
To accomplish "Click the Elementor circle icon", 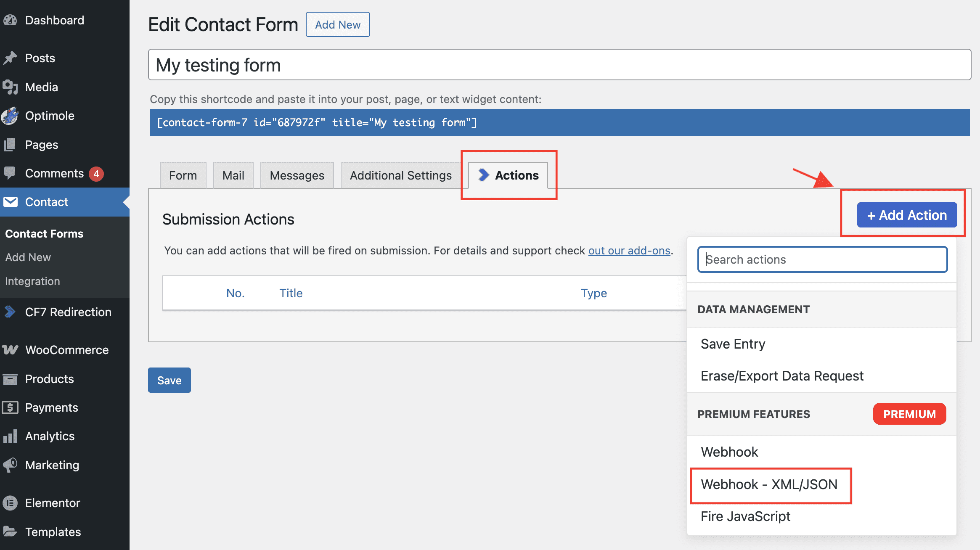I will click(10, 503).
